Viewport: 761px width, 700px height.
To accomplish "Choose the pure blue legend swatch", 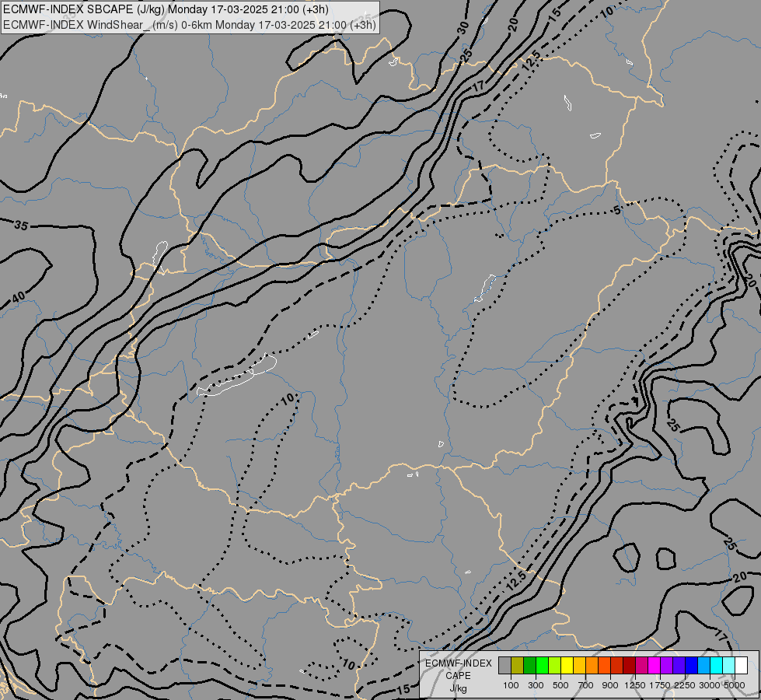I will [692, 665].
